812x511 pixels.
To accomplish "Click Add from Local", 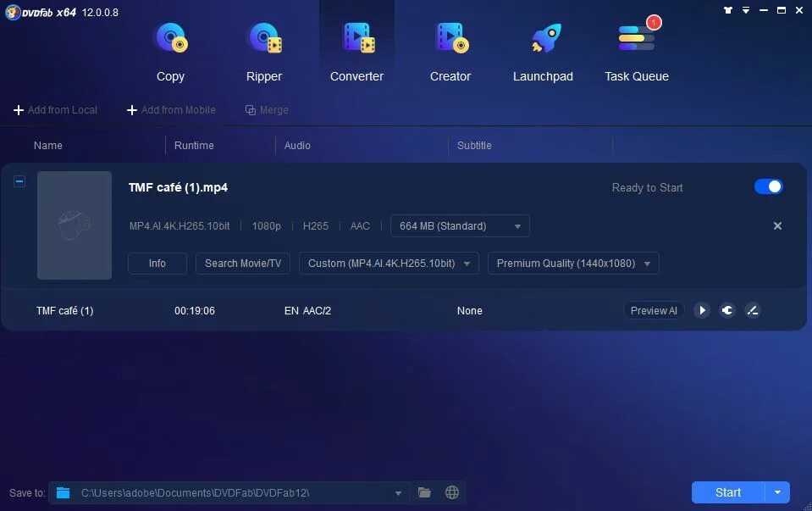I will point(55,110).
